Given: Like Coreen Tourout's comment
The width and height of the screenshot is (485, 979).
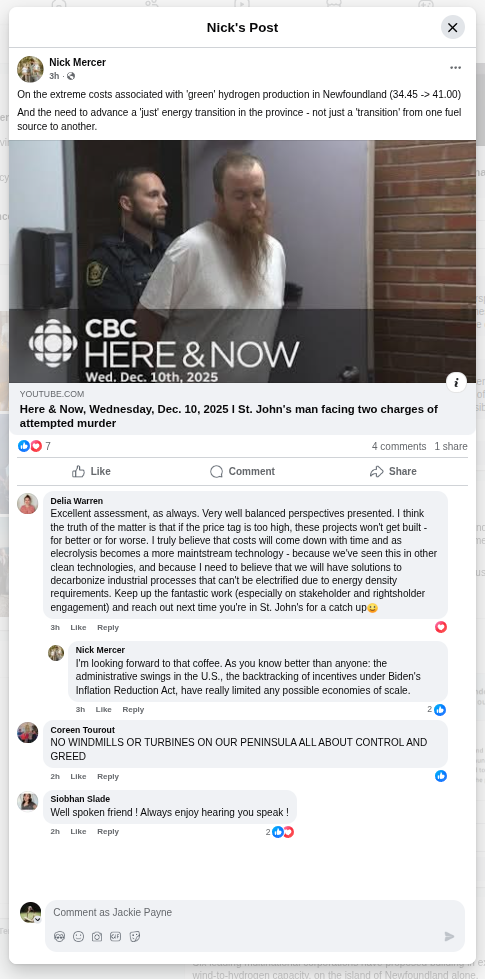Looking at the screenshot, I should tap(78, 777).
